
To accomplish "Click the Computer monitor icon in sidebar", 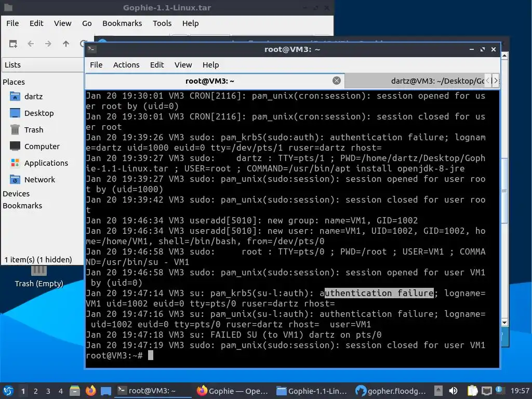I will pos(15,146).
